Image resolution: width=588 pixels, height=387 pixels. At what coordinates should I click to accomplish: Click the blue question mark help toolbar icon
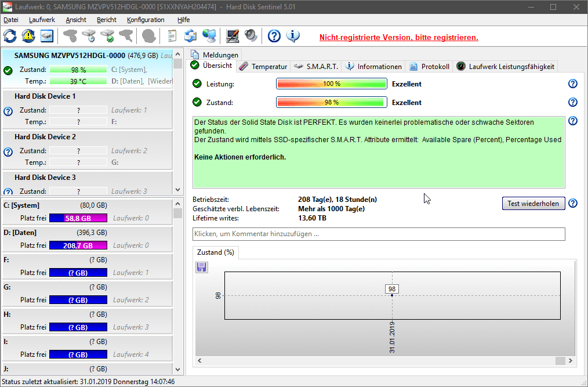click(274, 36)
